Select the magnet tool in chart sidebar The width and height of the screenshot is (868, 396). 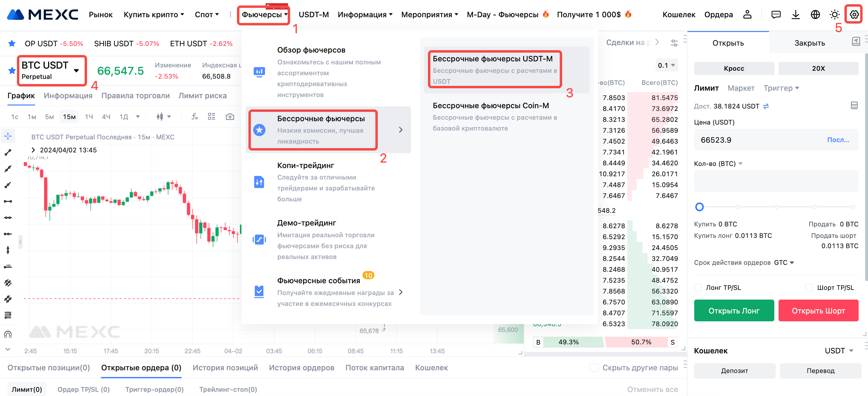8,334
